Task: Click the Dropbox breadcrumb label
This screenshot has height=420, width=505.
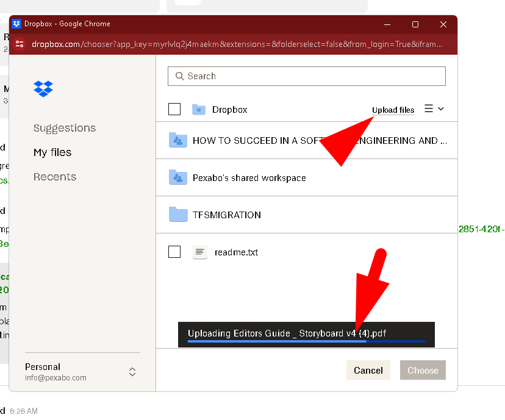Action: [230, 110]
